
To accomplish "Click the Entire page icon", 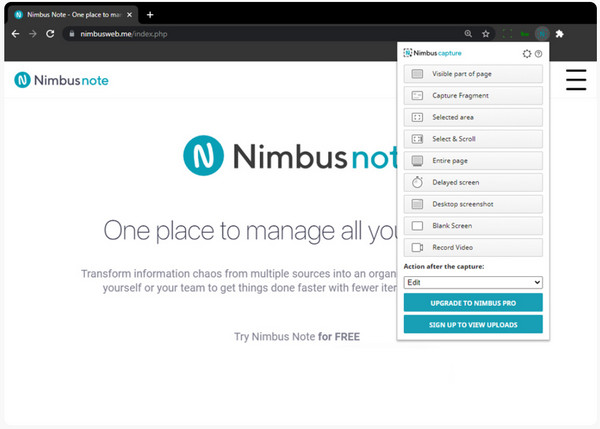I will 417,161.
